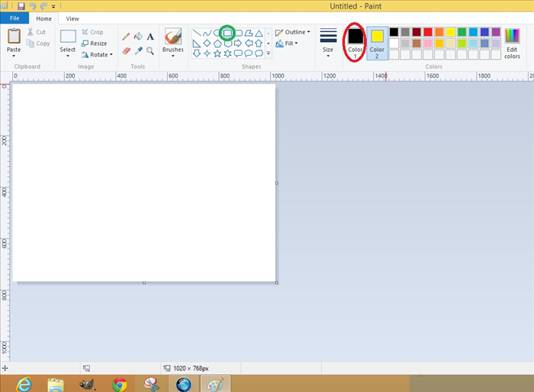Click the Save icon in title bar
The height and width of the screenshot is (392, 534).
[x=21, y=6]
